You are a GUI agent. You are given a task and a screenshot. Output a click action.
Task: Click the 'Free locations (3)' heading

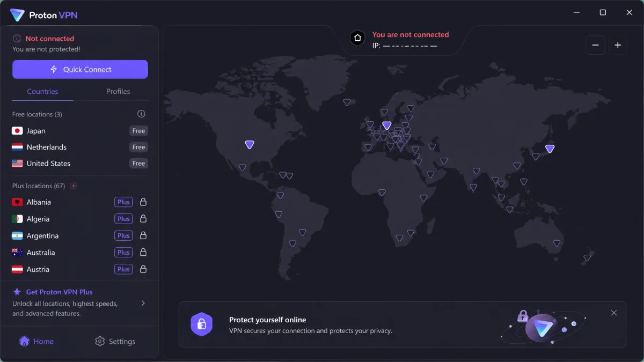tap(37, 114)
